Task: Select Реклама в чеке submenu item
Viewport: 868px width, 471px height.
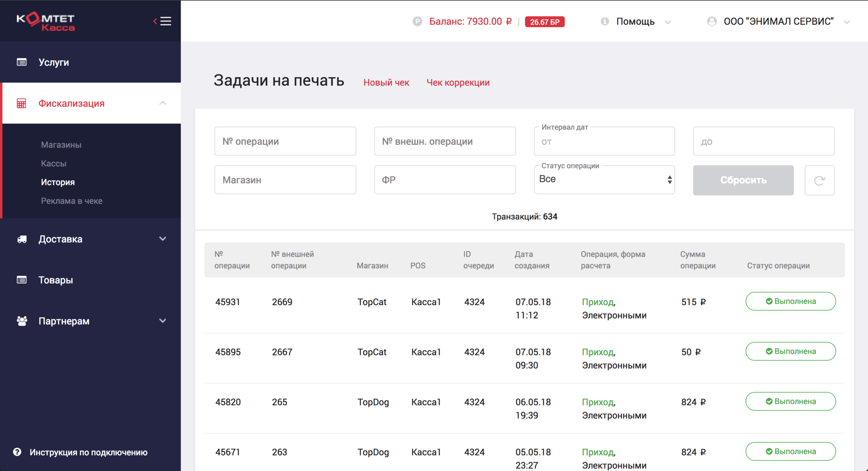Action: click(x=72, y=201)
